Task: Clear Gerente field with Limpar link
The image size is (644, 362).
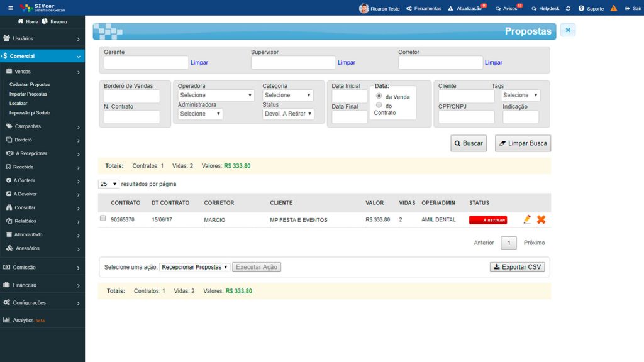Action: click(x=199, y=62)
